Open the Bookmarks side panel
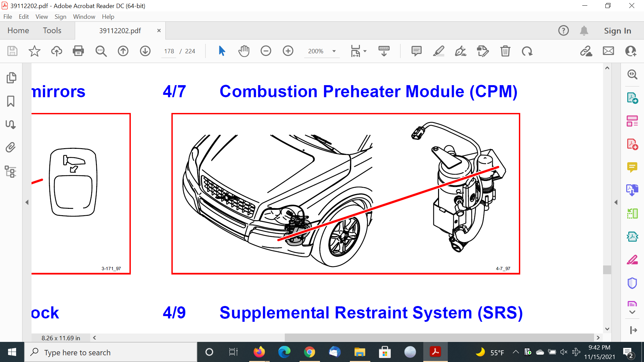 (x=11, y=101)
